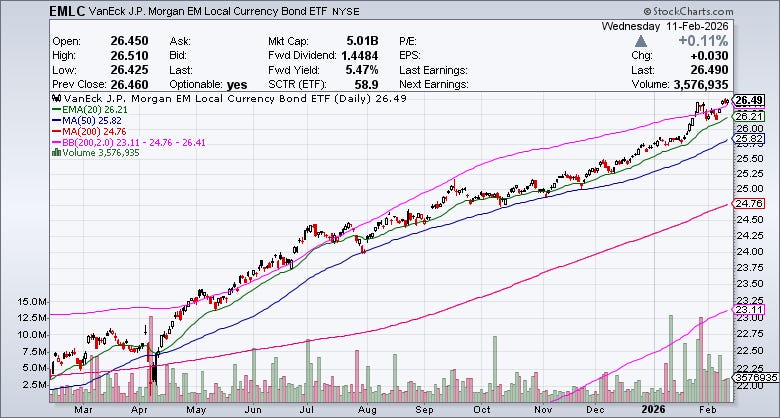
Task: Click the 15.0M volume axis label
Action: point(33,302)
